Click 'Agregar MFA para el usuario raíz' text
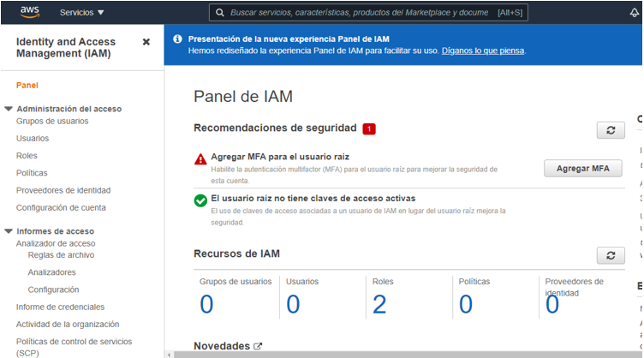This screenshot has width=644, height=358. pos(280,157)
